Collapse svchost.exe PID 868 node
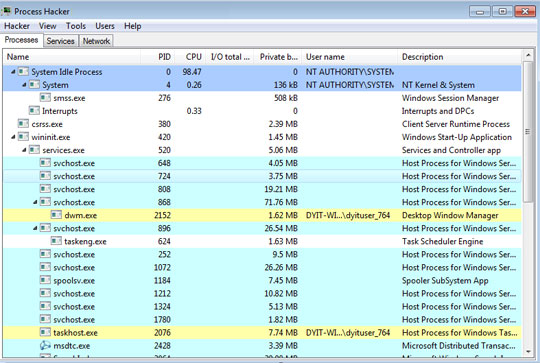Screen dimensions: 540x363 pos(35,202)
